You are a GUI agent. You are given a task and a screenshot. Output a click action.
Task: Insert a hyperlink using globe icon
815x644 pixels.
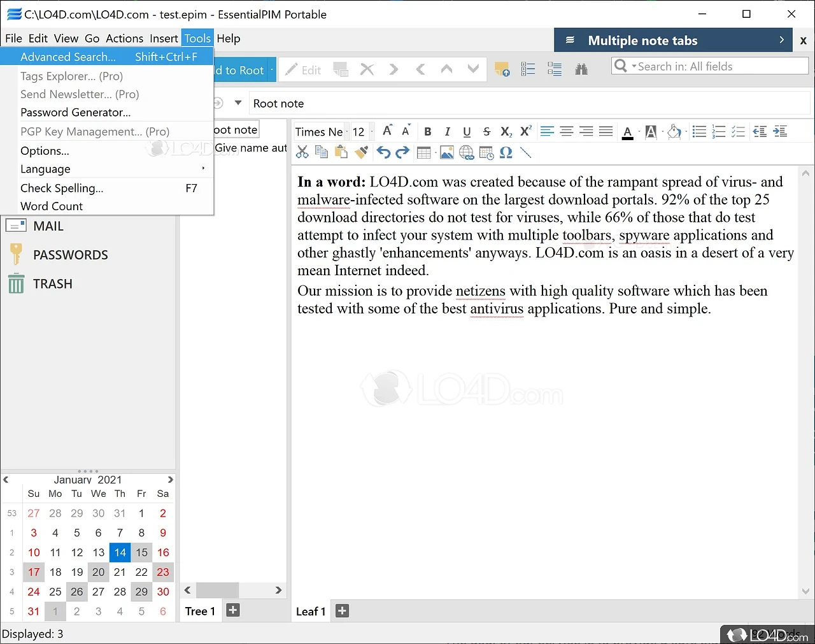coord(467,152)
